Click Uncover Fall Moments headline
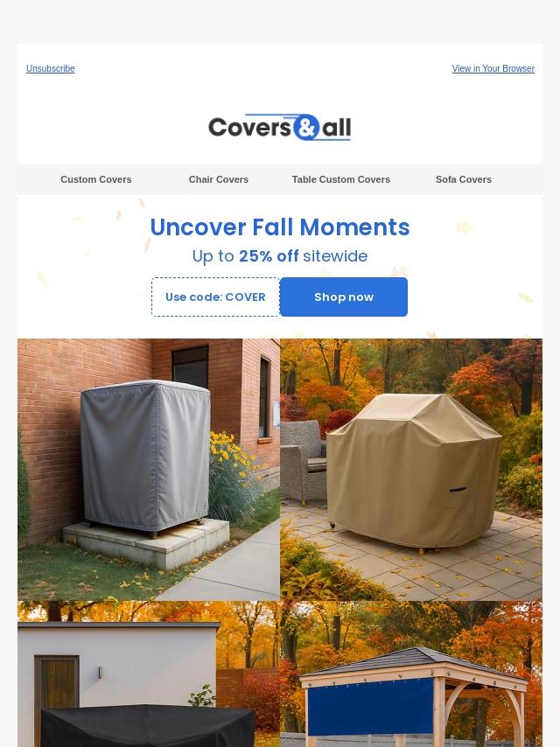 (280, 227)
